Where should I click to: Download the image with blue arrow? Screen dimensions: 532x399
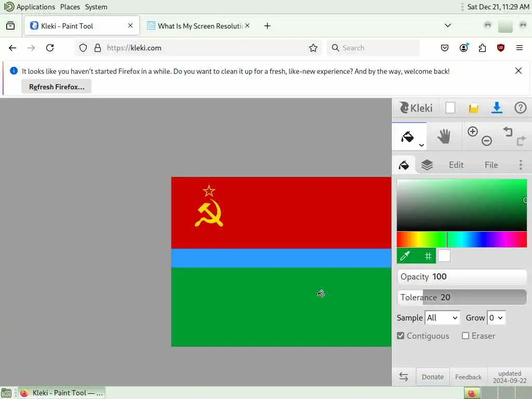click(x=497, y=108)
